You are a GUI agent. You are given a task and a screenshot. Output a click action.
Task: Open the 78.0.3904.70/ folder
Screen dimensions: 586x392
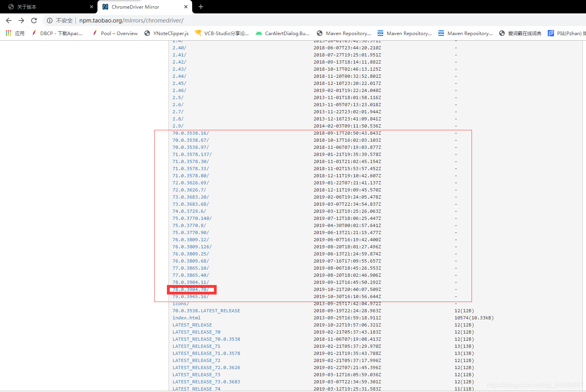(191, 289)
